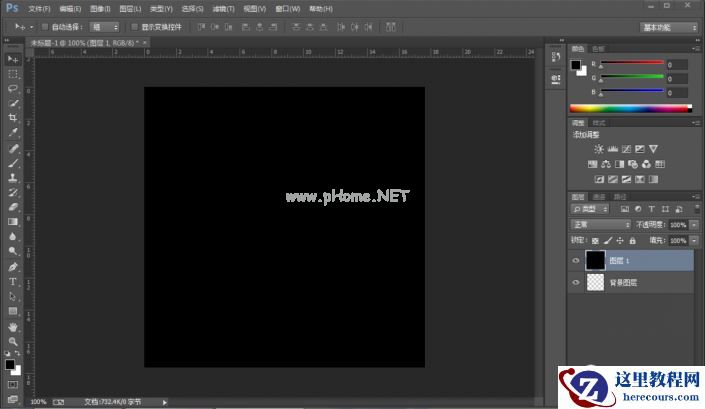Enable the 显示变换控件 checkbox
The height and width of the screenshot is (409, 705).
click(134, 27)
